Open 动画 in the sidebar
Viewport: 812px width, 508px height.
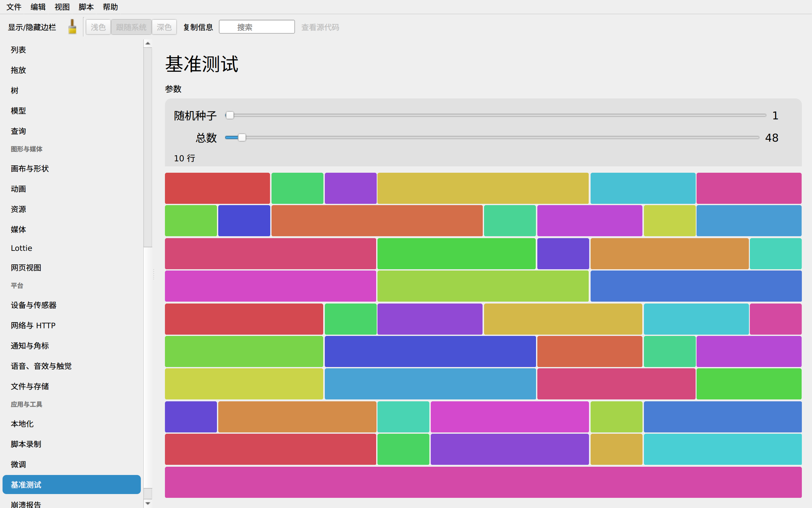(x=71, y=189)
